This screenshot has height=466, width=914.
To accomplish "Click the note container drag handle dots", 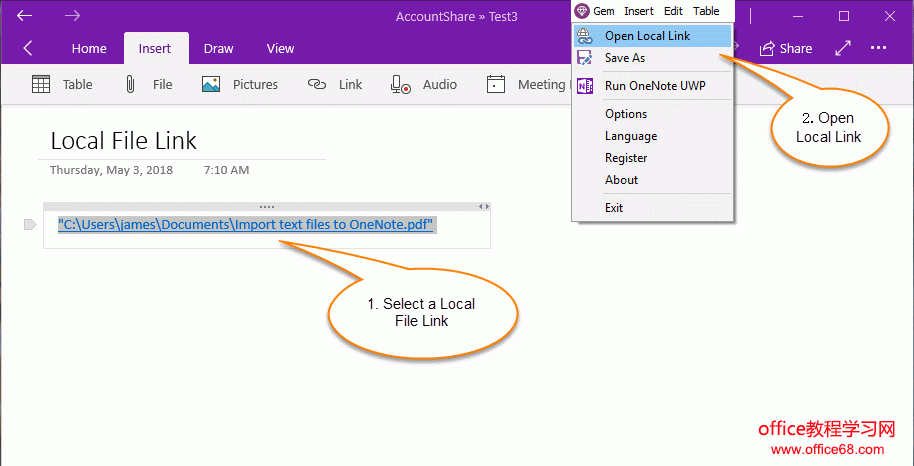I will click(266, 206).
